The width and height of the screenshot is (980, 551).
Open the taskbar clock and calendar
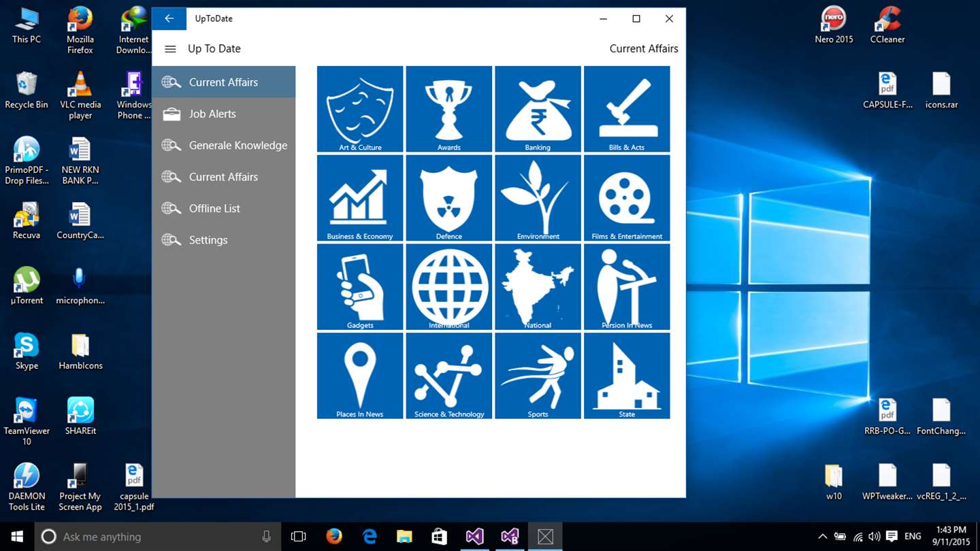[x=951, y=537]
